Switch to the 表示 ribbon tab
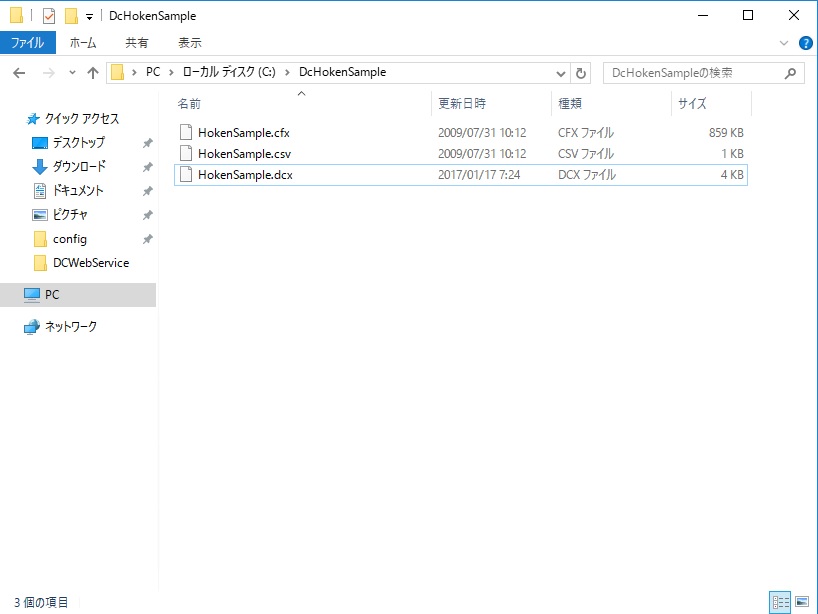 pyautogui.click(x=190, y=43)
